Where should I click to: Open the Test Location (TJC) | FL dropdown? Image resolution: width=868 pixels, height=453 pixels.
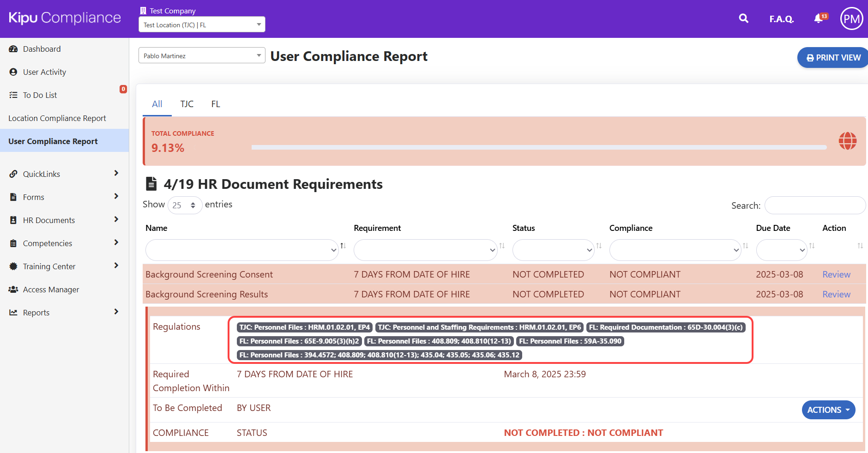click(x=202, y=24)
